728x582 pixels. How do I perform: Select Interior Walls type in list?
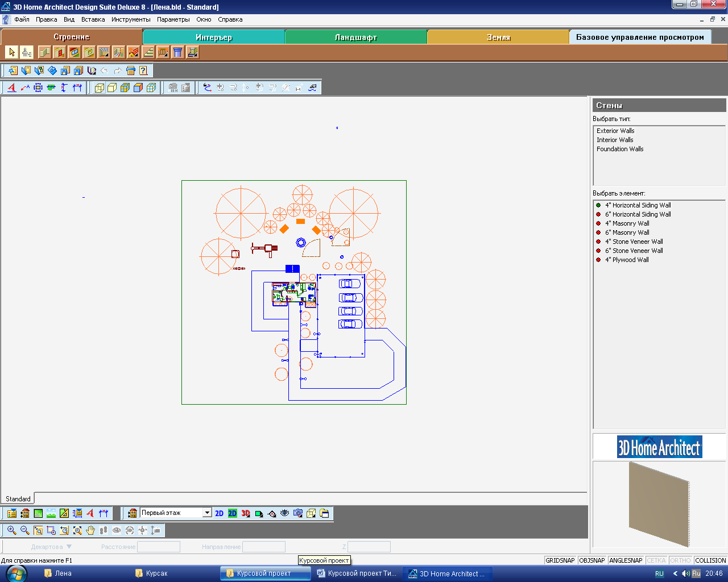(615, 140)
